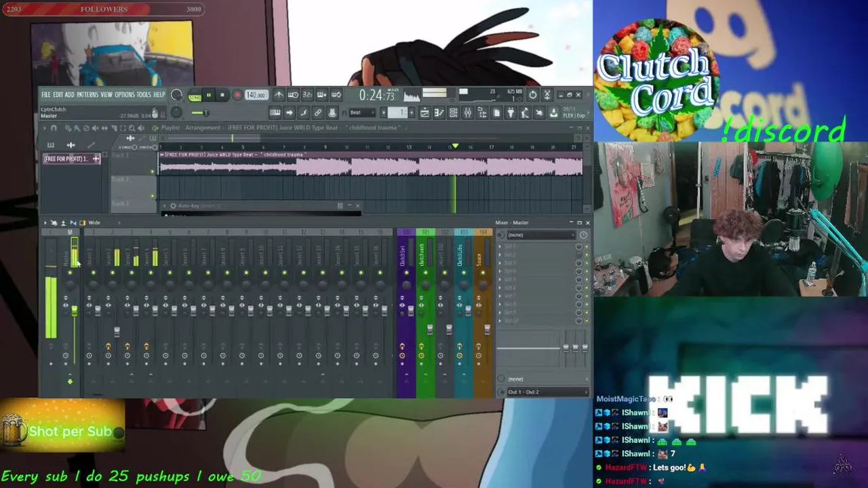
Task: Open the Piano roll view icon
Action: [439, 113]
